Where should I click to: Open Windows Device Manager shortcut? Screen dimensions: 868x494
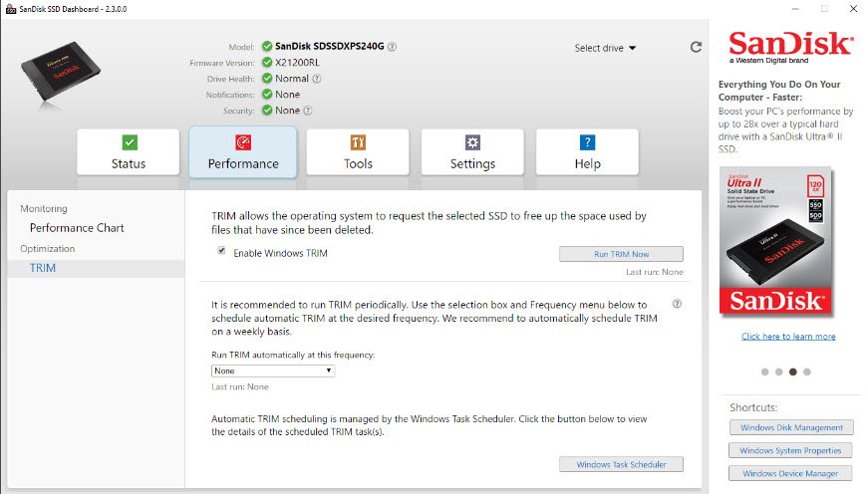coord(790,473)
